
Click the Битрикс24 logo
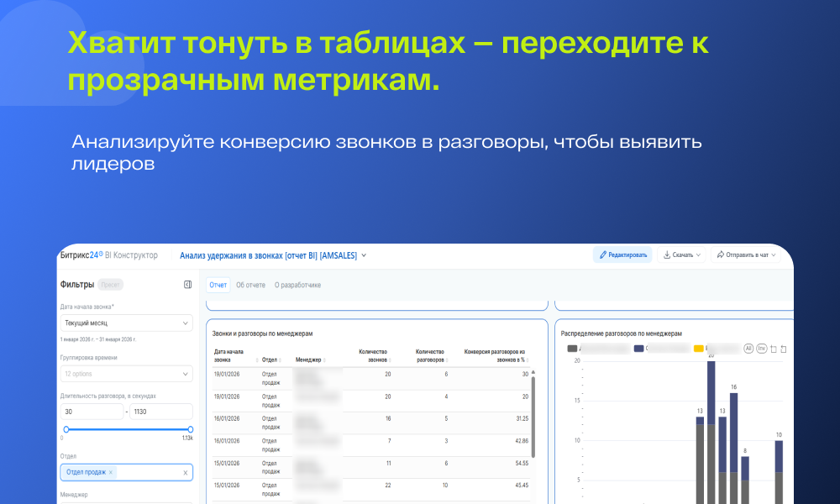point(81,255)
